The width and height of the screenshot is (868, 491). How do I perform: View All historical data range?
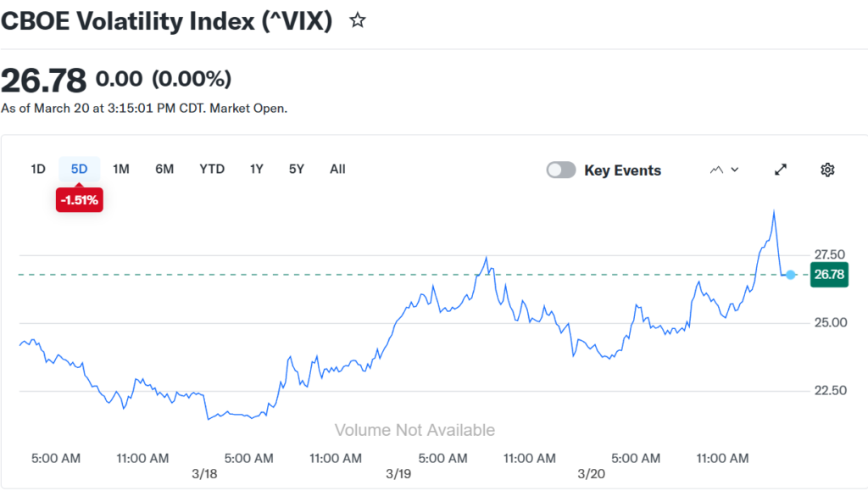(337, 169)
